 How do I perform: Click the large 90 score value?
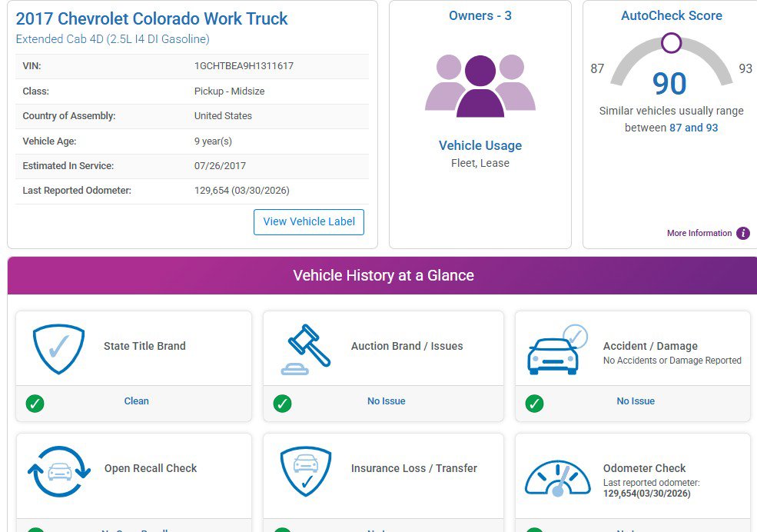click(x=669, y=84)
